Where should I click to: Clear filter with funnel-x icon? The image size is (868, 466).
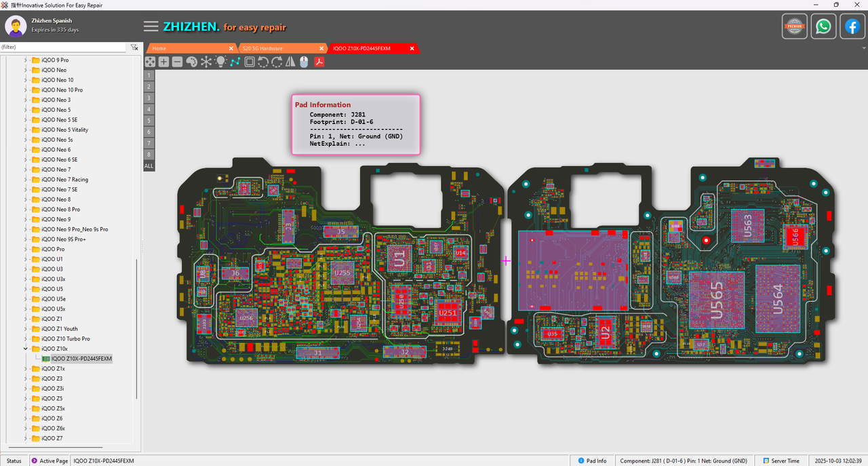click(134, 47)
